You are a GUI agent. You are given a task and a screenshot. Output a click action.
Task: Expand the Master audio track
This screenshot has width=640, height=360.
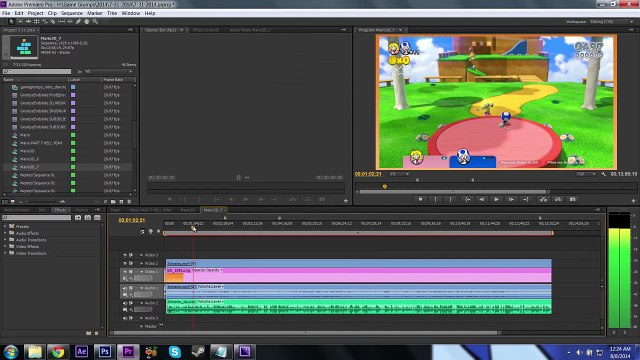pyautogui.click(x=142, y=326)
